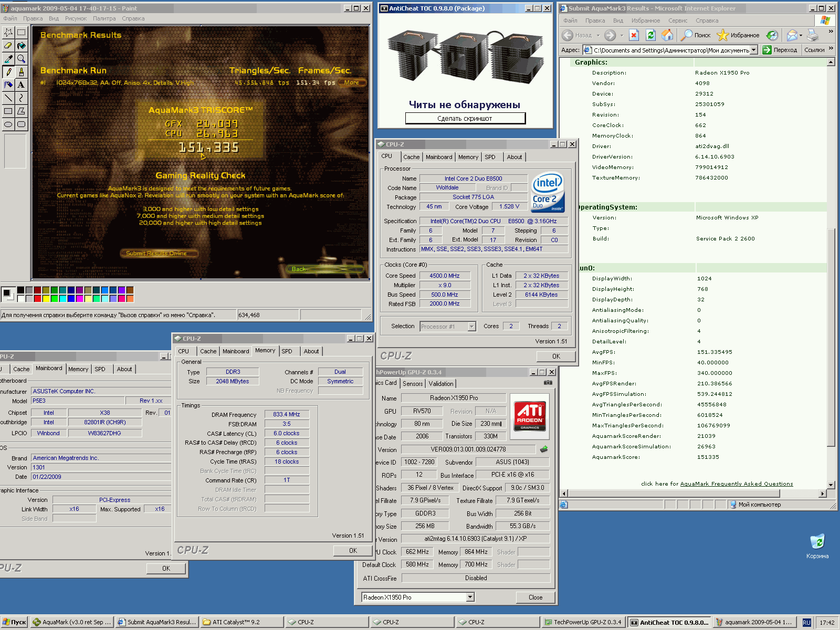Click the 'Переход' Go button in IE
The height and width of the screenshot is (630, 840).
(780, 50)
